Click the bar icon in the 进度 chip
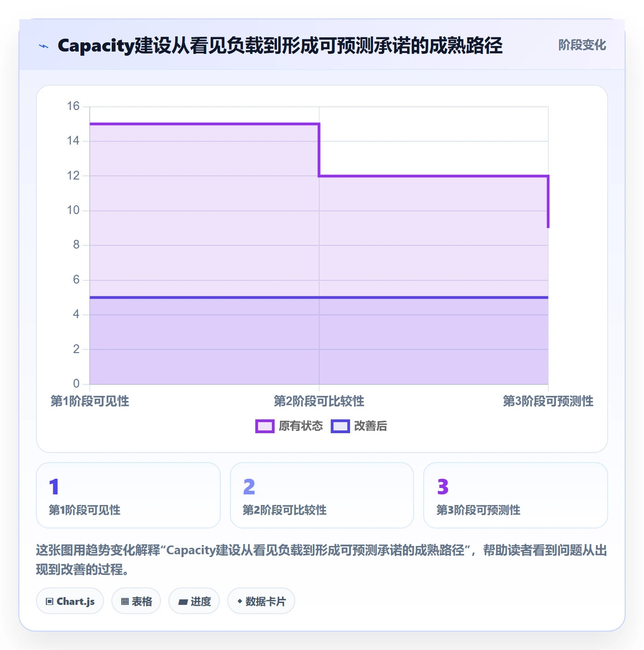Viewport: 644px width, 650px height. pos(183,602)
